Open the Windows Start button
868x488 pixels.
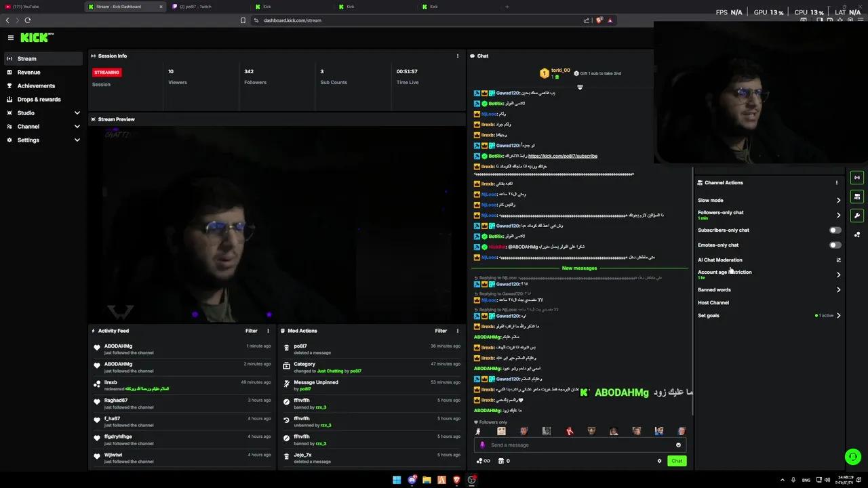tap(397, 480)
